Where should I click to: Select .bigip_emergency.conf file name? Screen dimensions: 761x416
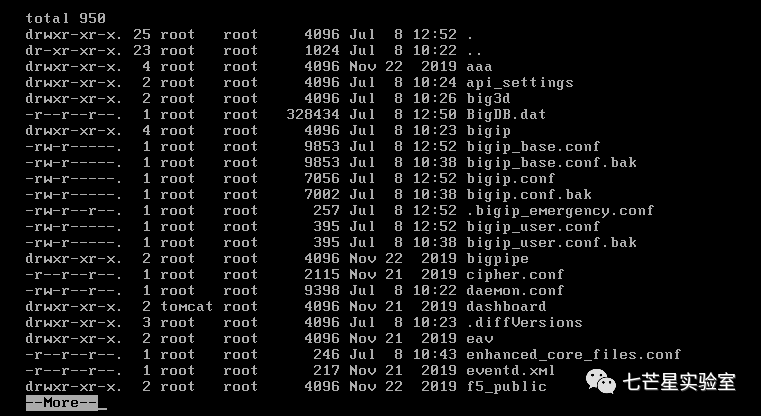click(560, 211)
